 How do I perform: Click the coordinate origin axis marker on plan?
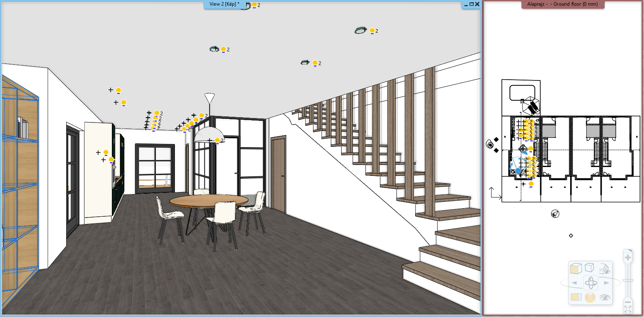tap(494, 194)
